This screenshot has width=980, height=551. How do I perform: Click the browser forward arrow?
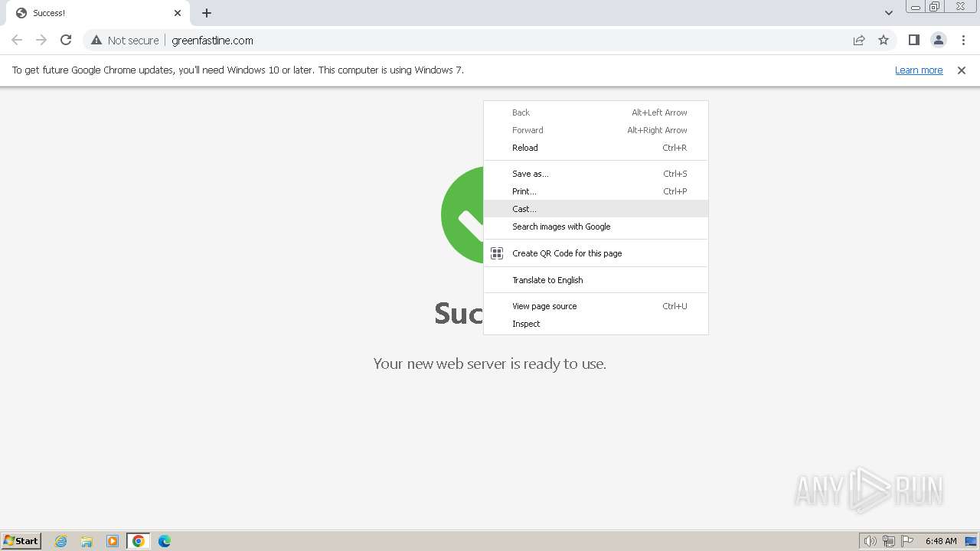click(41, 40)
